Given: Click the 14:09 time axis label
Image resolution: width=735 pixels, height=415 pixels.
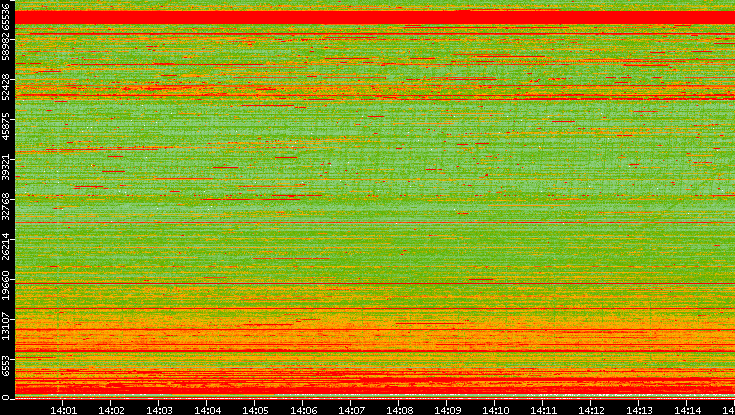Looking at the screenshot, I should [447, 410].
